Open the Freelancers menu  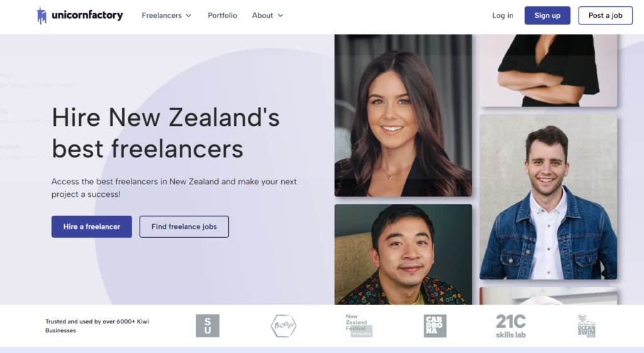(162, 16)
